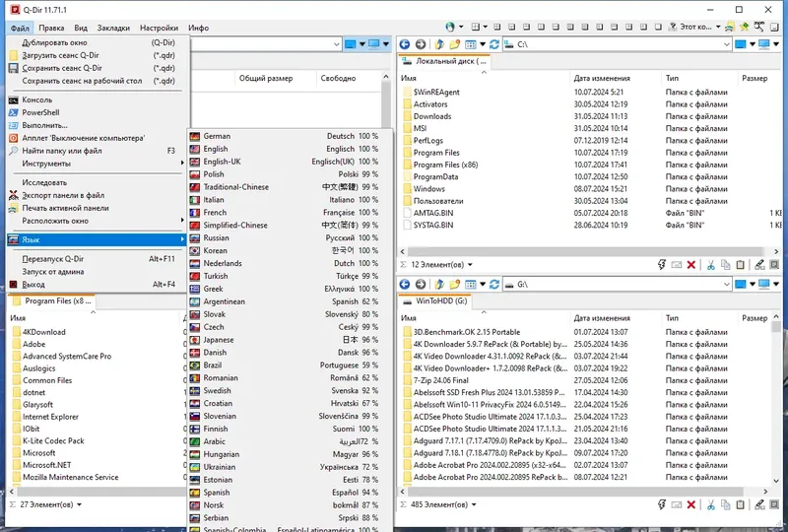Sort C:\ pane by Дата изменения column
The height and width of the screenshot is (532, 788).
(x=615, y=78)
